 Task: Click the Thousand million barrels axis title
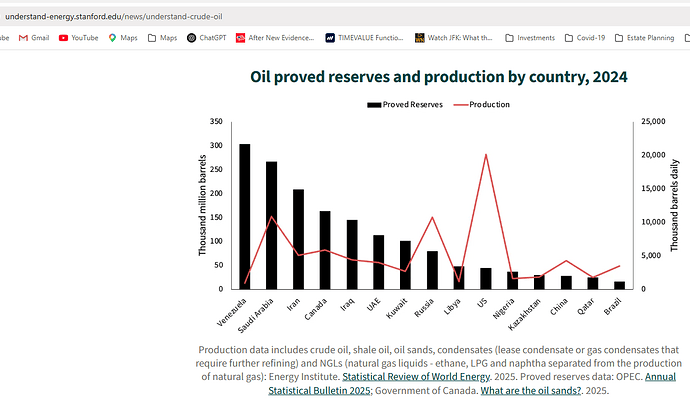(202, 205)
